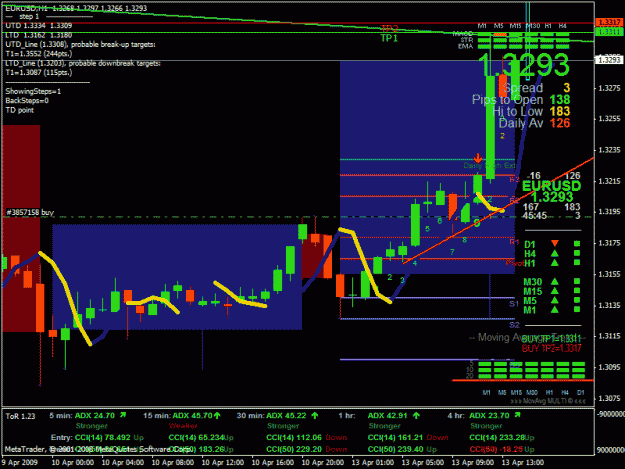Click the 9 Apr 2009 date label
This screenshot has width=625, height=469.
(20, 463)
